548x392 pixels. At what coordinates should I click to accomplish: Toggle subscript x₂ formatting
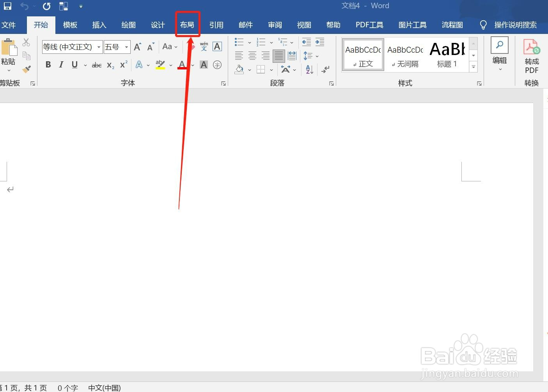pyautogui.click(x=111, y=65)
